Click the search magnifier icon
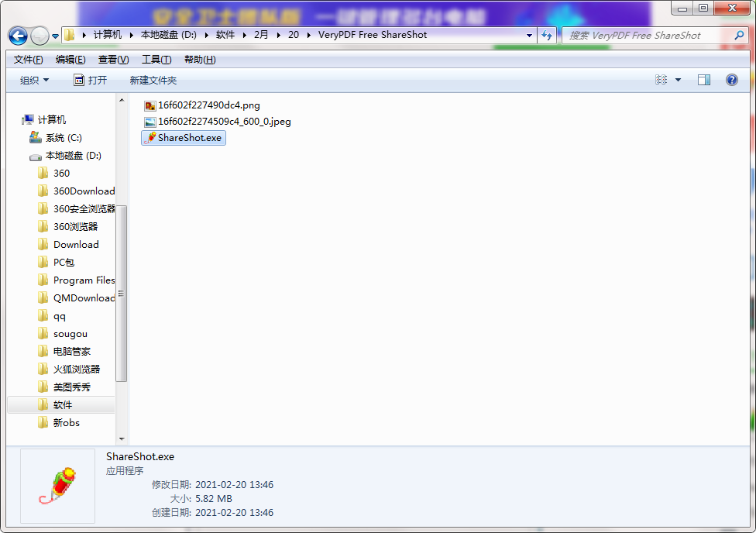 click(739, 35)
